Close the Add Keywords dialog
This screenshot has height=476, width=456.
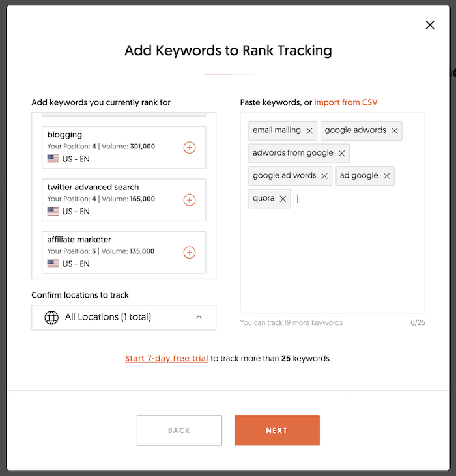tap(430, 25)
